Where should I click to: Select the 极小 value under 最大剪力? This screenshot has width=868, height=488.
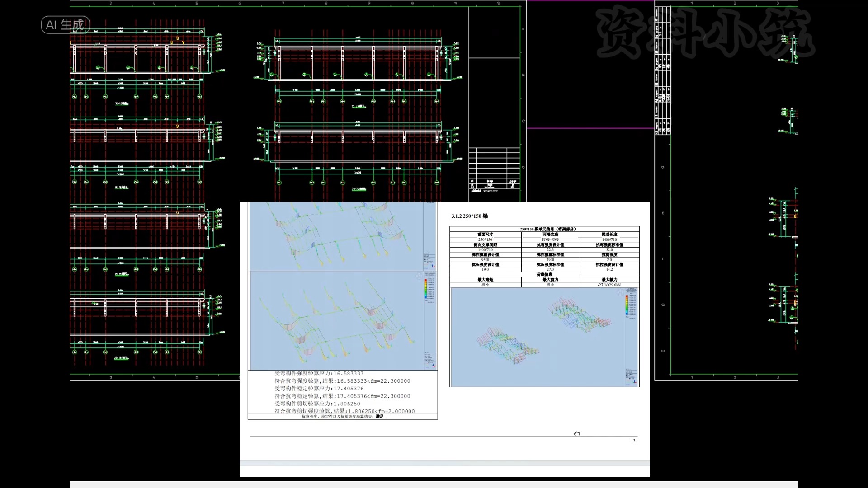click(x=550, y=285)
